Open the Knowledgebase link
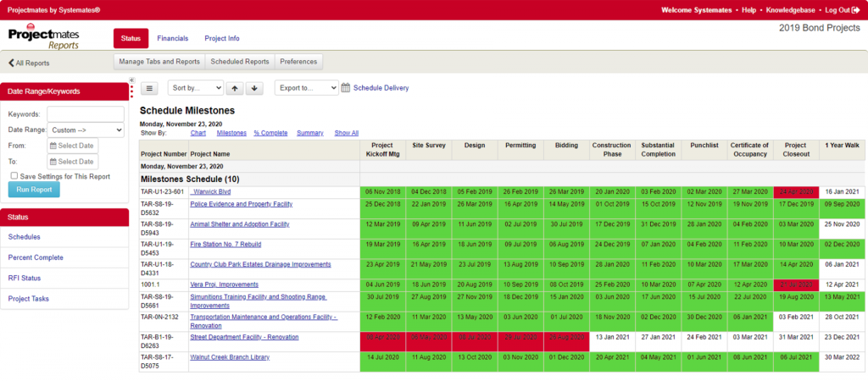This screenshot has width=868, height=381. pyautogui.click(x=790, y=10)
